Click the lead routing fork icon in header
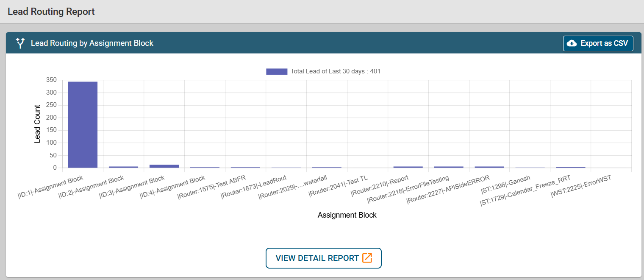The height and width of the screenshot is (280, 644). click(x=20, y=43)
